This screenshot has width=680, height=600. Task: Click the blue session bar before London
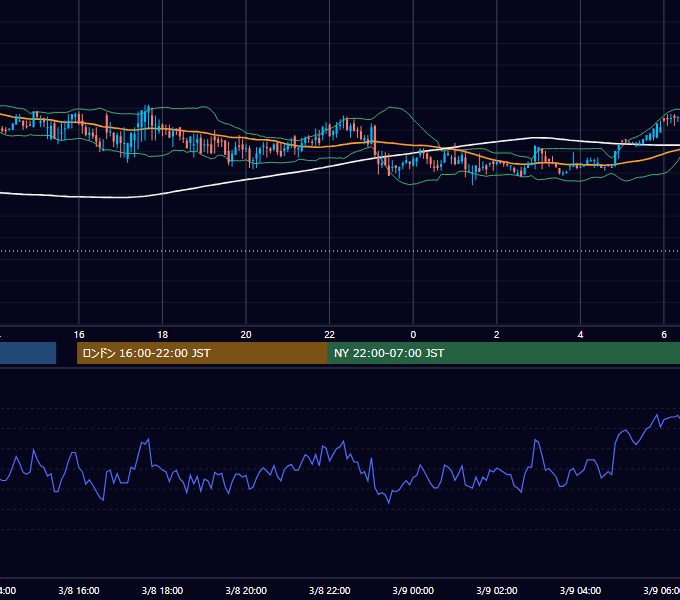coord(28,353)
